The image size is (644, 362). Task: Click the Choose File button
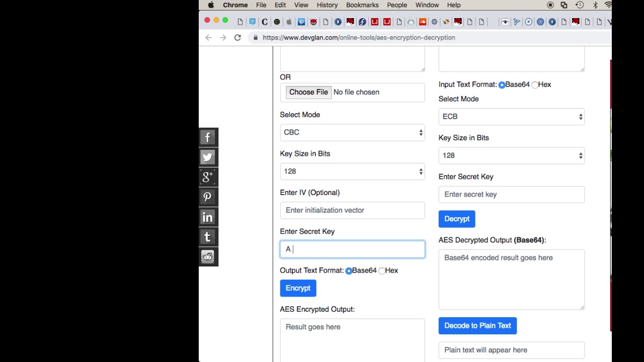point(308,92)
